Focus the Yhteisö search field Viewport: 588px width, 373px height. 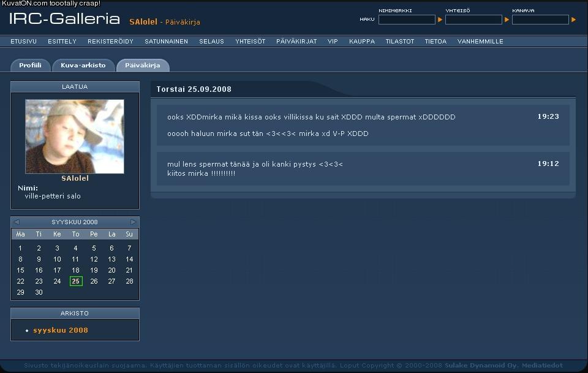point(473,20)
